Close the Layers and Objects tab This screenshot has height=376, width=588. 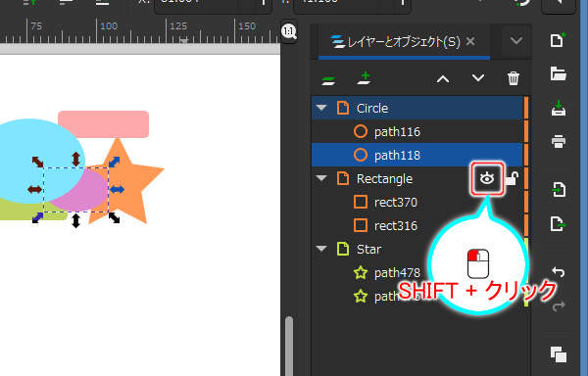click(x=470, y=41)
